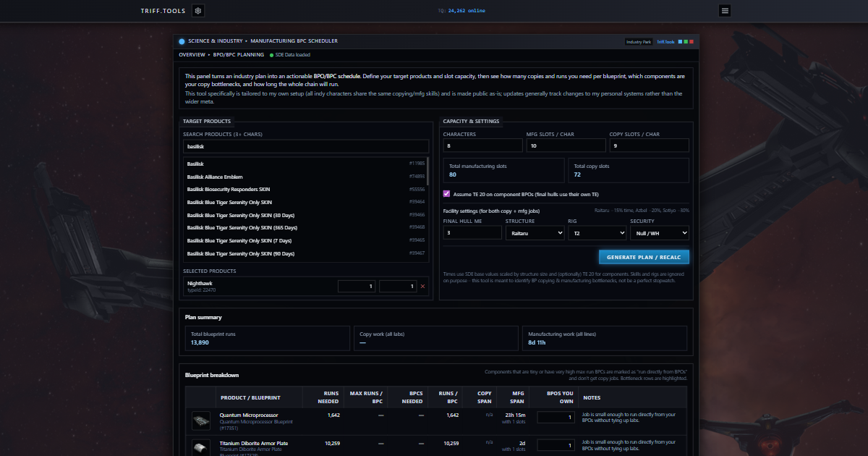
Task: Remove Nighthawk with the red X
Action: pos(422,287)
